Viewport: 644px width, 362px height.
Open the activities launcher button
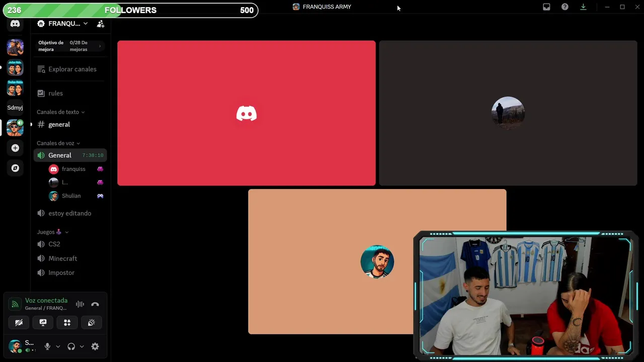coord(67,322)
